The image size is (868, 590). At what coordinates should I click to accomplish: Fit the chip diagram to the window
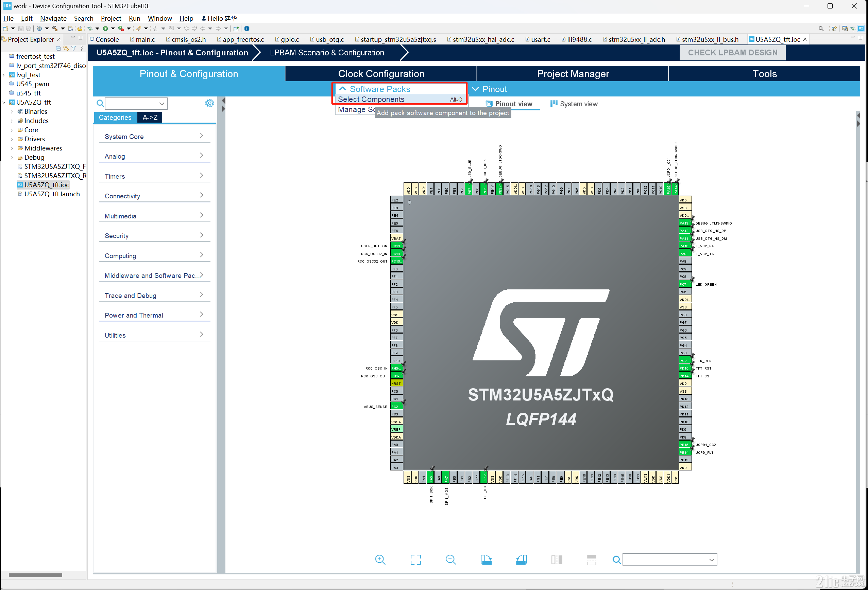[x=415, y=559]
